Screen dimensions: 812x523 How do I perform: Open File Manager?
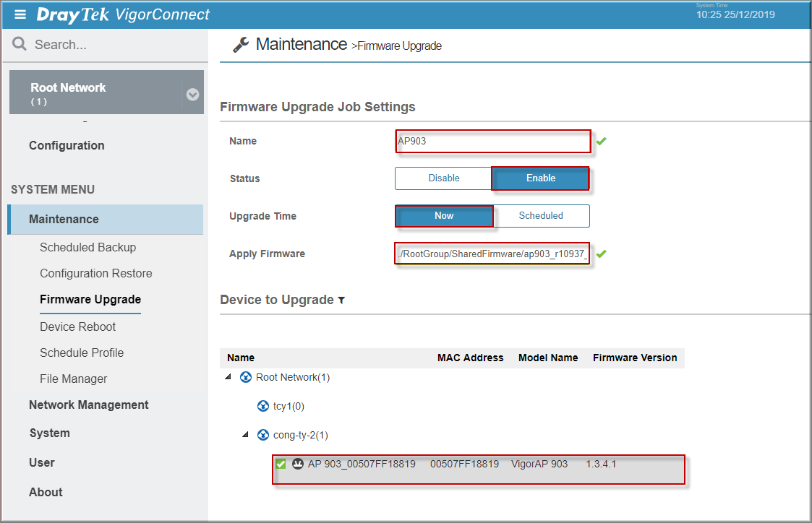(74, 379)
